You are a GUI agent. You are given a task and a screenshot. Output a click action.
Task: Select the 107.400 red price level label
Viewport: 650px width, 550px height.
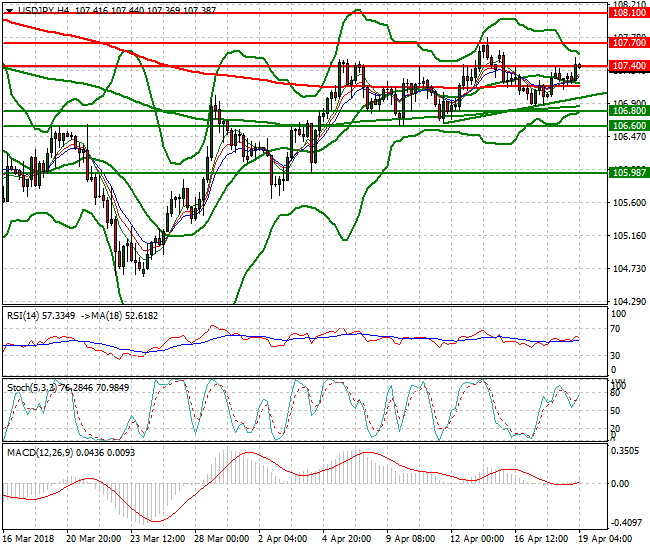pos(629,65)
